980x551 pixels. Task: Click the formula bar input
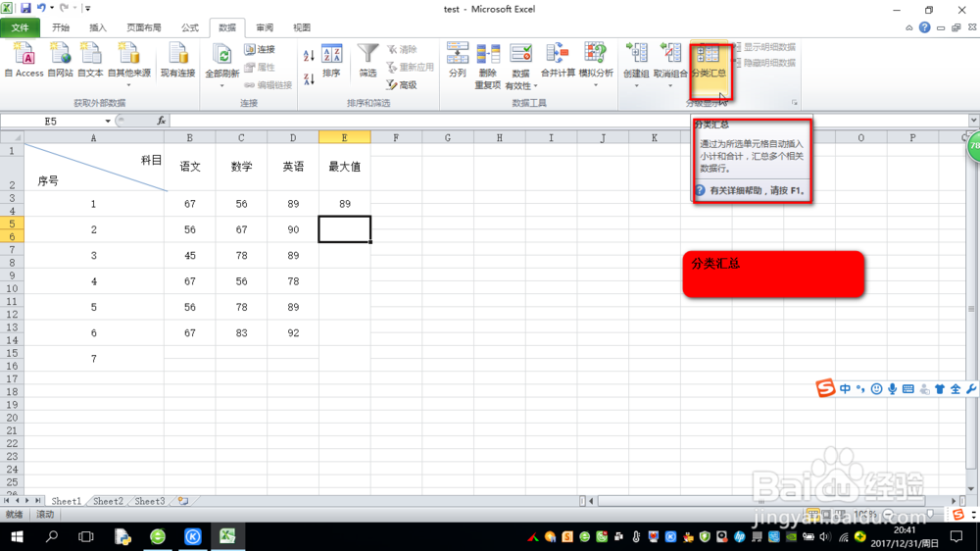[x=568, y=121]
